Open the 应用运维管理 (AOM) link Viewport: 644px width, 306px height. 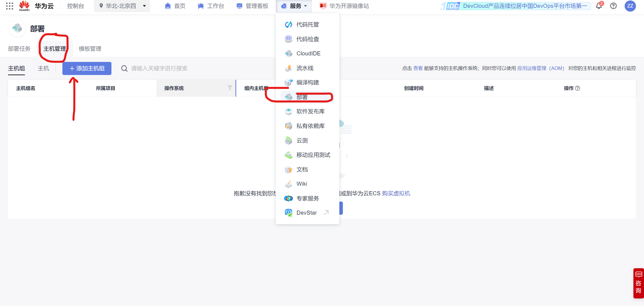541,68
